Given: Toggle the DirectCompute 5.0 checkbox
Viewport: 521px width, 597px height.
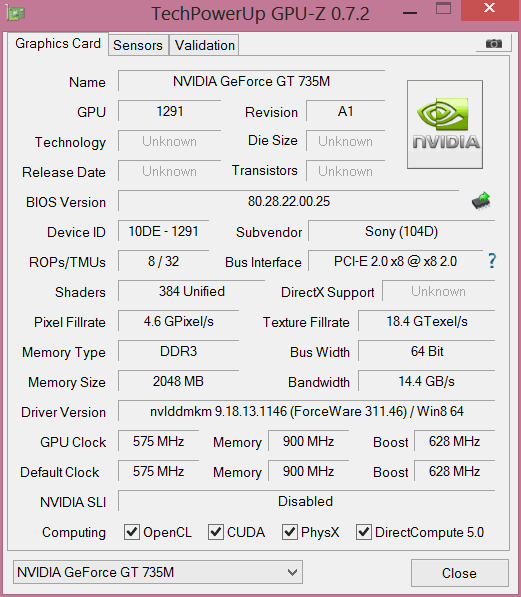Looking at the screenshot, I should 364,532.
